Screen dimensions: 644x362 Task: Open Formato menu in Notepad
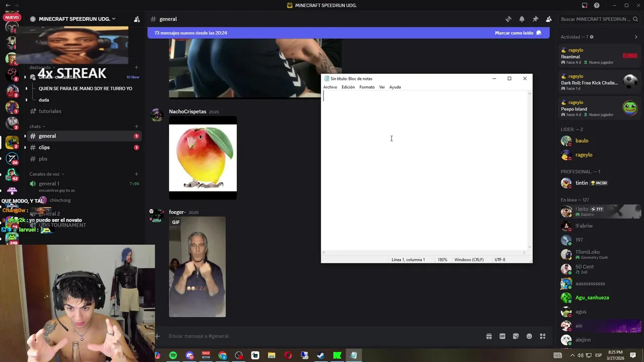(367, 87)
